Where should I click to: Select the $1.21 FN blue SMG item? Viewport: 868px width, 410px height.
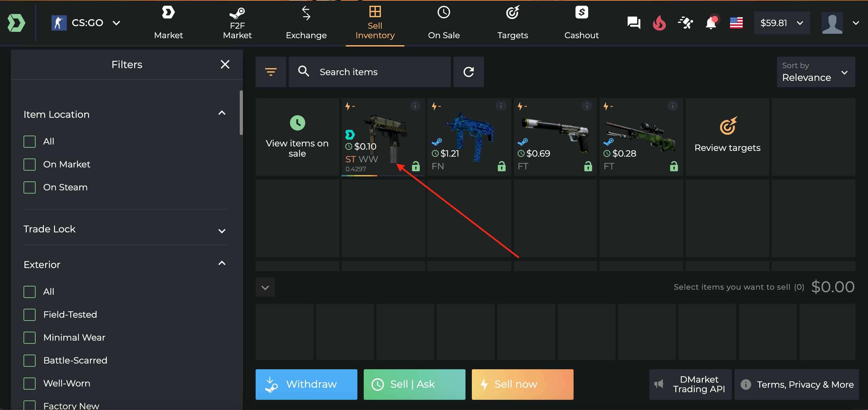point(469,137)
